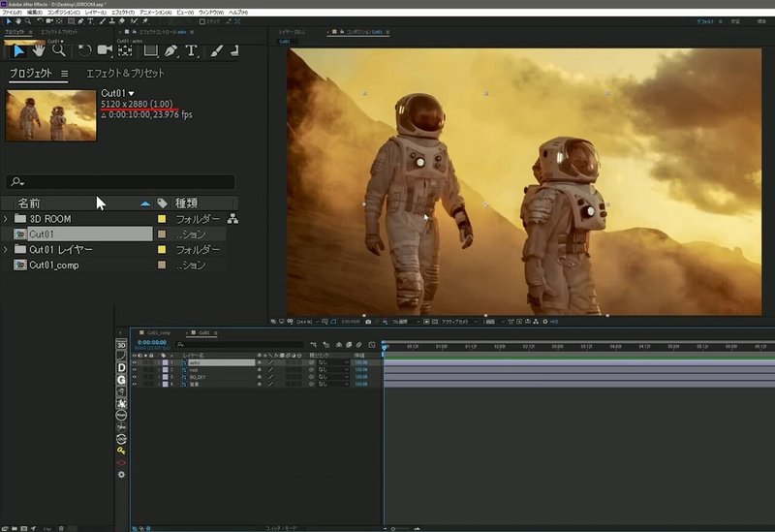The height and width of the screenshot is (532, 775).
Task: Select the Zoom magnifier tool
Action: tap(58, 50)
